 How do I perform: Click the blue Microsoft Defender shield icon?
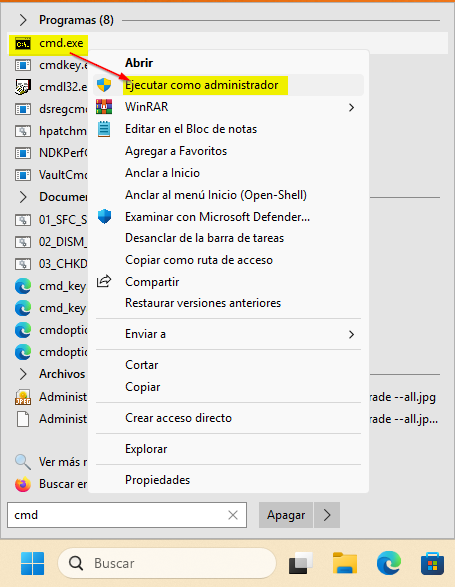(x=104, y=217)
